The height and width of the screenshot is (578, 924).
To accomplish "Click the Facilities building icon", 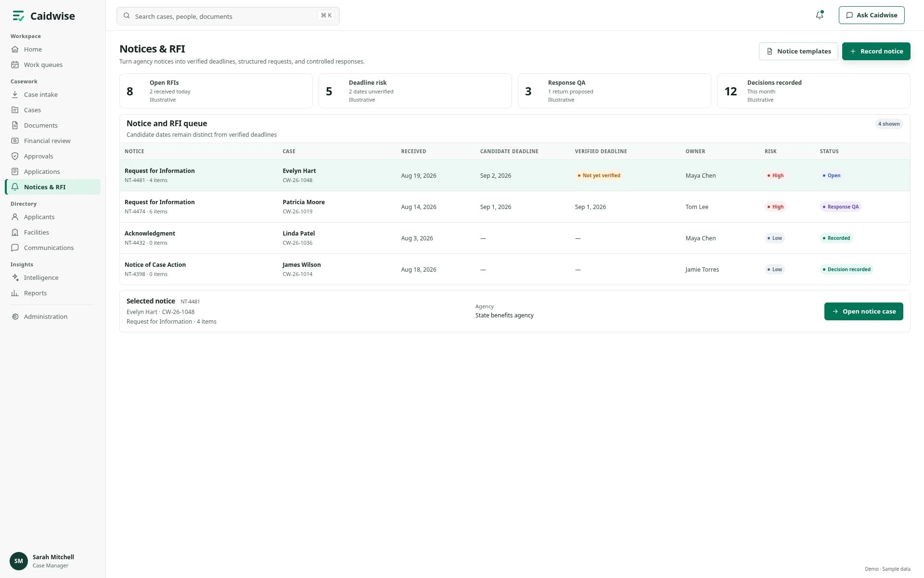I will point(15,232).
